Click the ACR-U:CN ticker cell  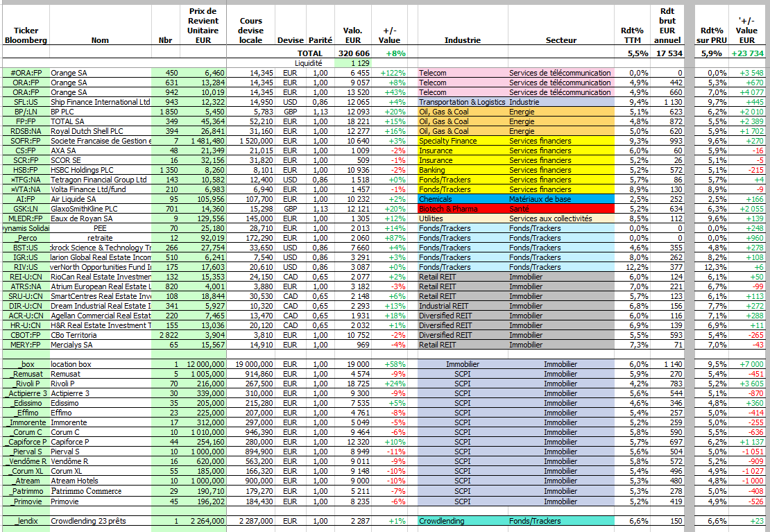(26, 316)
